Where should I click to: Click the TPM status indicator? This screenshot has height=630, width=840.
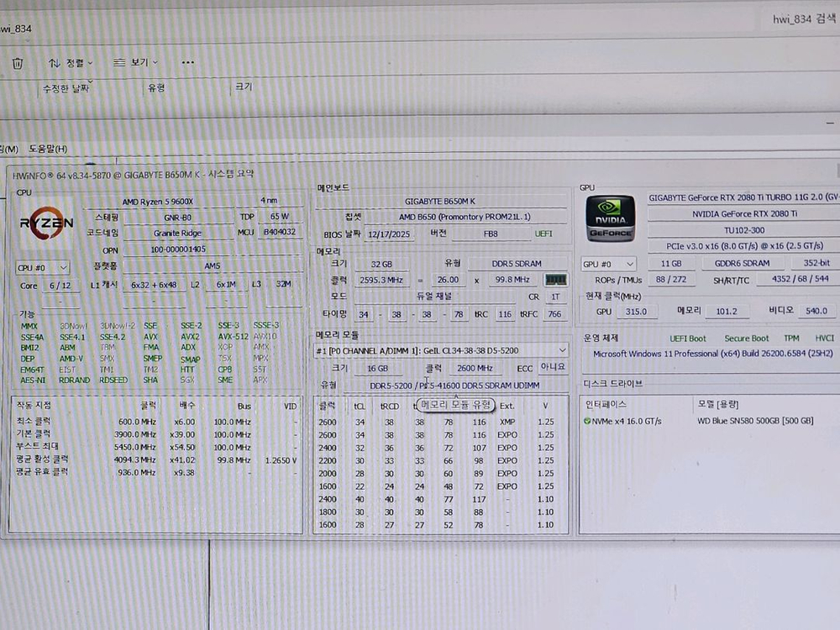tap(793, 338)
